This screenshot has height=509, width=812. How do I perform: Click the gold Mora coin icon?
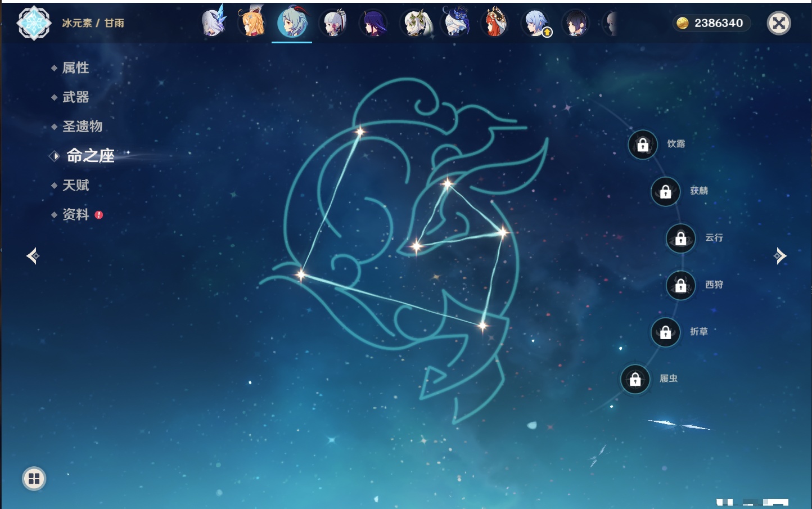click(x=683, y=23)
